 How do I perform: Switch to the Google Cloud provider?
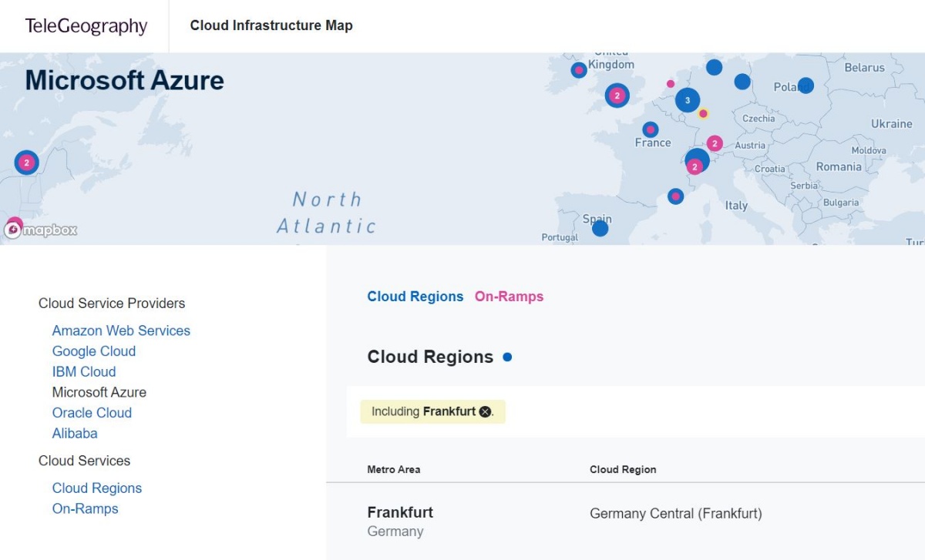(94, 351)
